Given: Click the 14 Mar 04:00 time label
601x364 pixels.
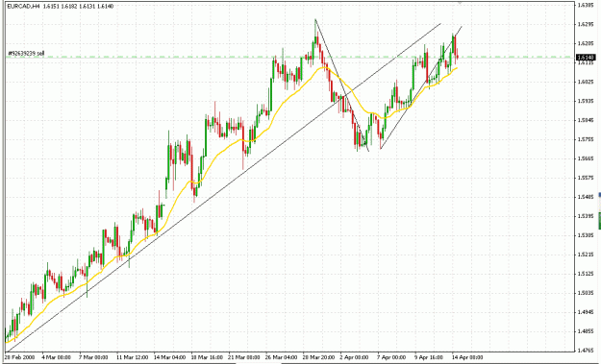Looking at the screenshot, I should (x=169, y=357).
